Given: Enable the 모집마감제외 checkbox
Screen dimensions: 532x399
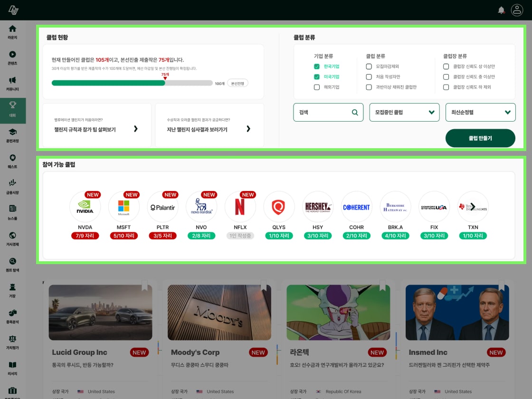Looking at the screenshot, I should tap(369, 66).
